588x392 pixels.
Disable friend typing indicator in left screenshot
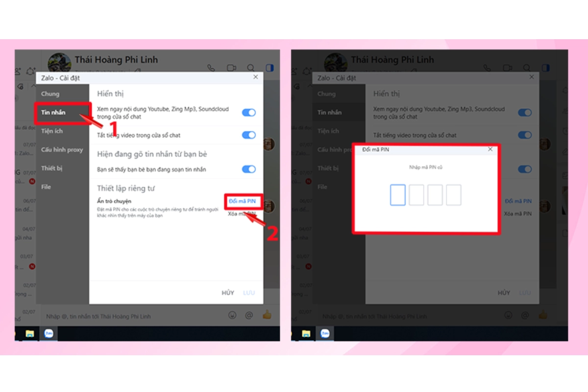click(249, 169)
